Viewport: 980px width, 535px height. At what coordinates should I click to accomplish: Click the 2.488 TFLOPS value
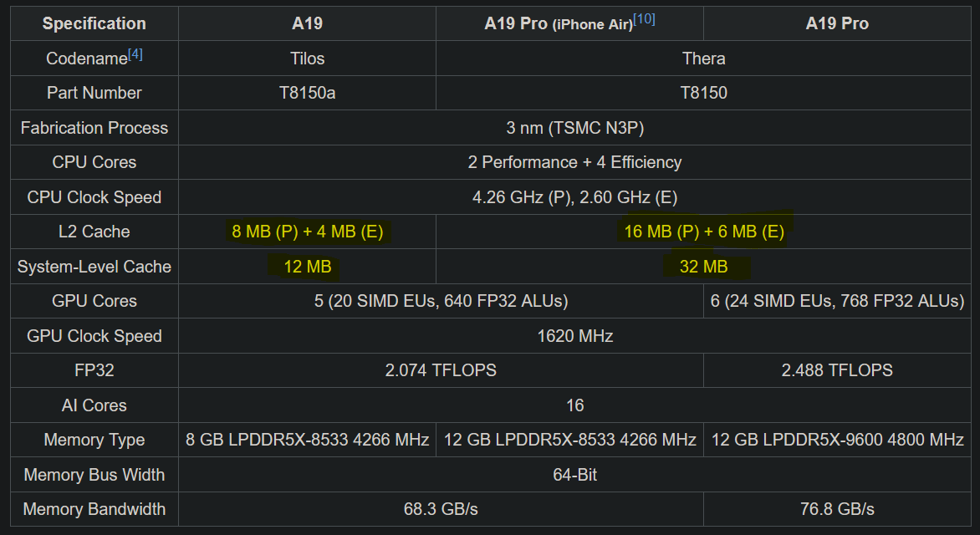click(837, 370)
